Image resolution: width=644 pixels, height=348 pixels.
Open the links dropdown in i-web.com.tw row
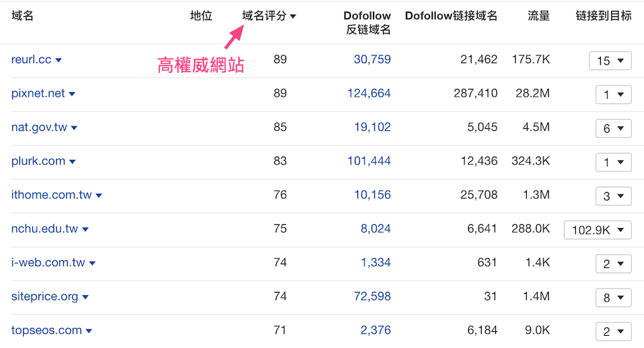pyautogui.click(x=613, y=264)
